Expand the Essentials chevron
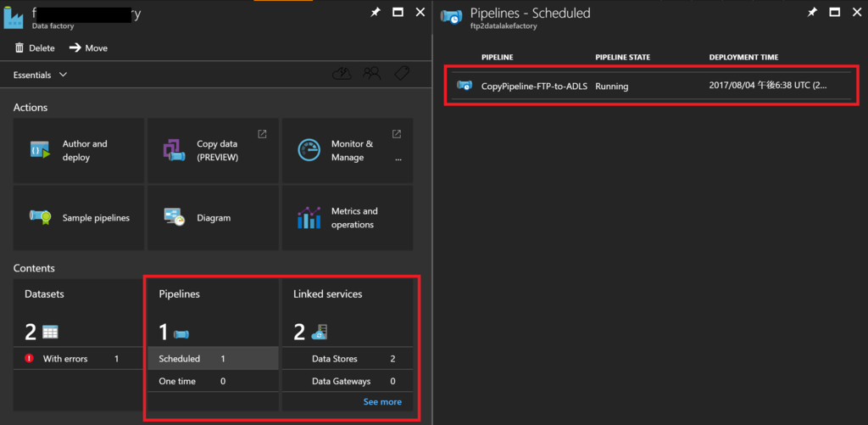 point(63,75)
